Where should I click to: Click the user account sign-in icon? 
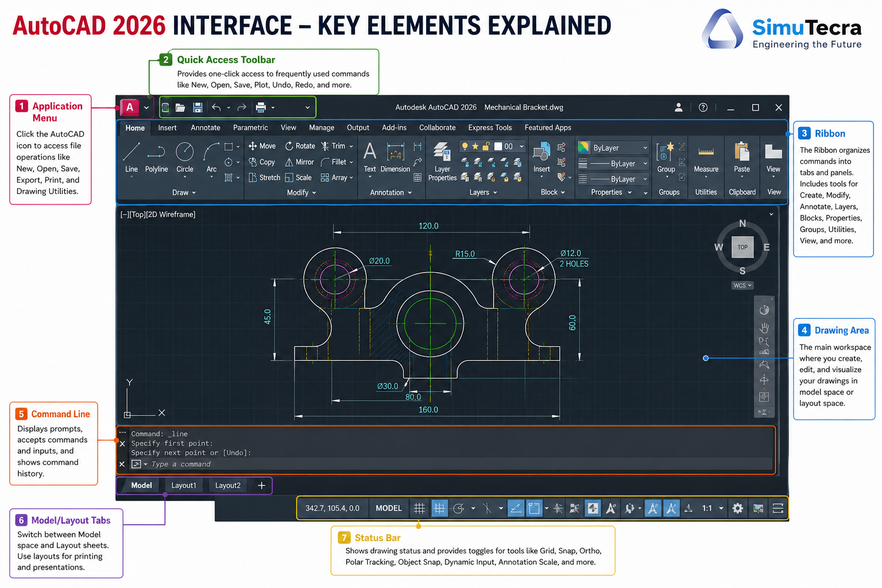tap(678, 107)
